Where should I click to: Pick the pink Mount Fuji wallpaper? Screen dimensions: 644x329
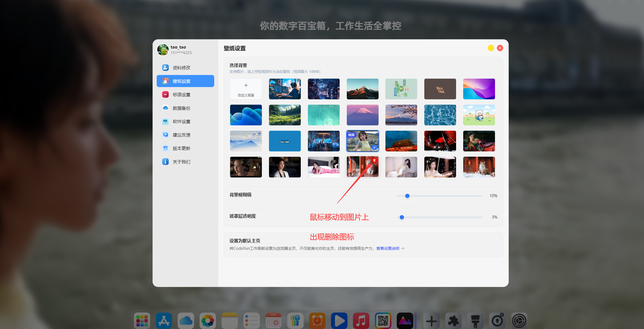(363, 115)
